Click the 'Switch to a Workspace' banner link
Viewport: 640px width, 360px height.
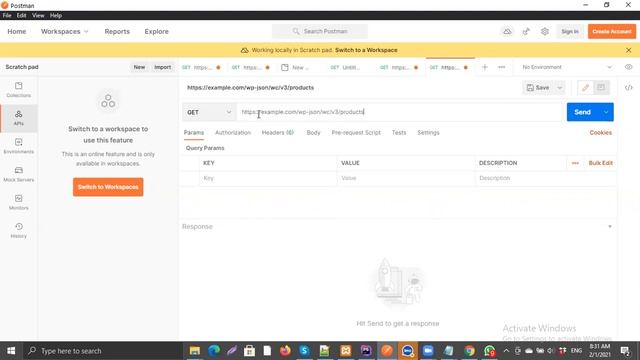pos(366,50)
